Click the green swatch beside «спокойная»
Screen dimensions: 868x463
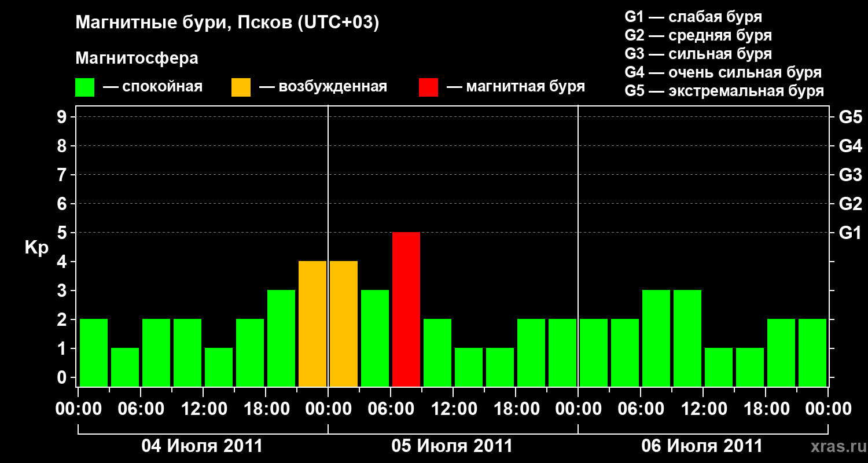pyautogui.click(x=85, y=87)
